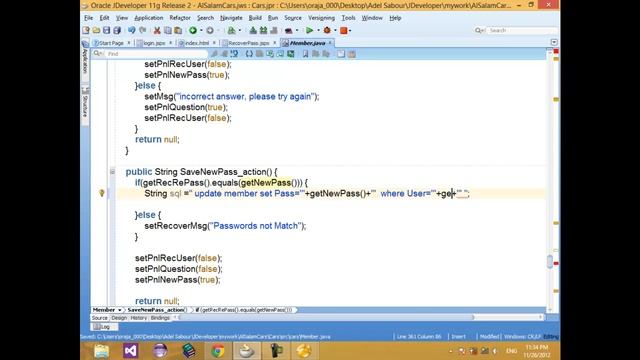The height and width of the screenshot is (360, 640).
Task: Click the Open folder toolbar icon
Action: click(96, 30)
